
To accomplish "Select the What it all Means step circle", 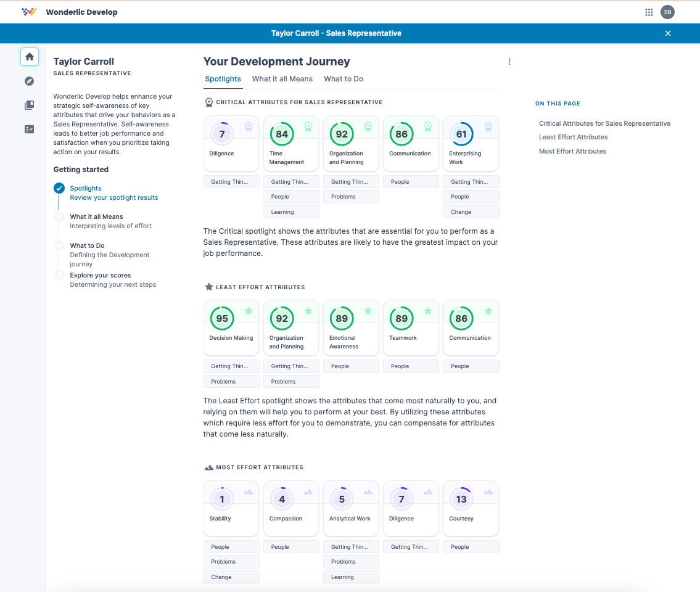I will tap(59, 217).
